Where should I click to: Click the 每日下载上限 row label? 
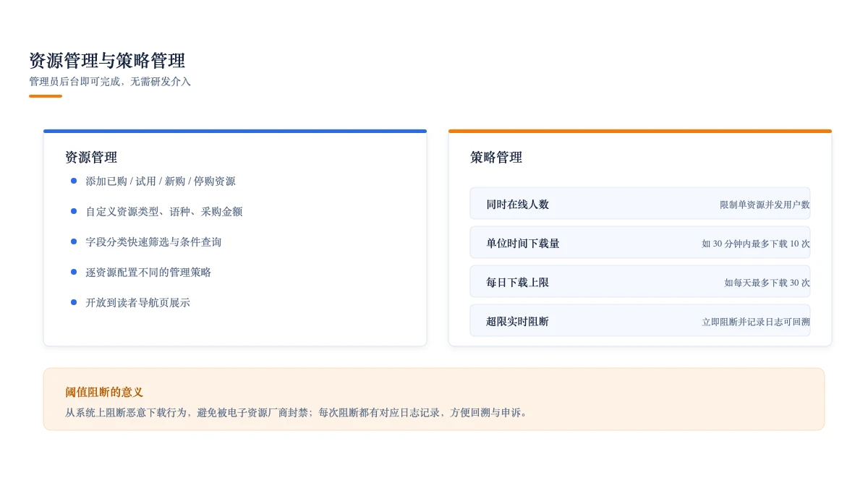pos(518,283)
